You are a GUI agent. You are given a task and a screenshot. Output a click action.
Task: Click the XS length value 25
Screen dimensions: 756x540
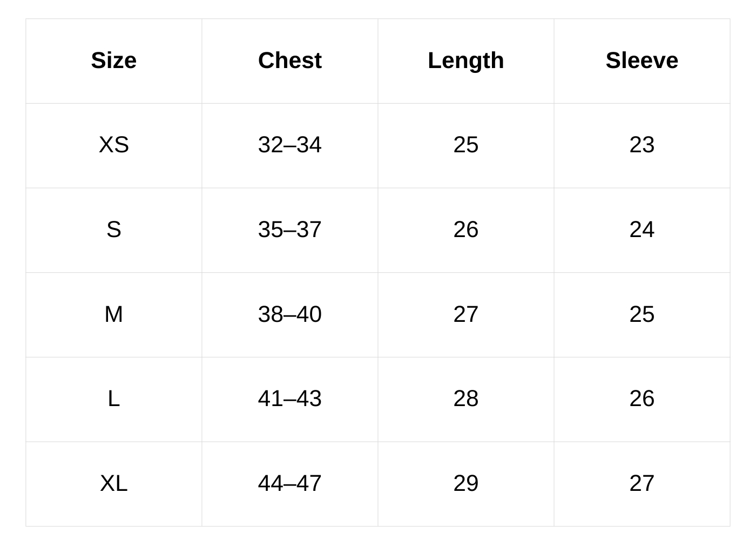click(465, 145)
